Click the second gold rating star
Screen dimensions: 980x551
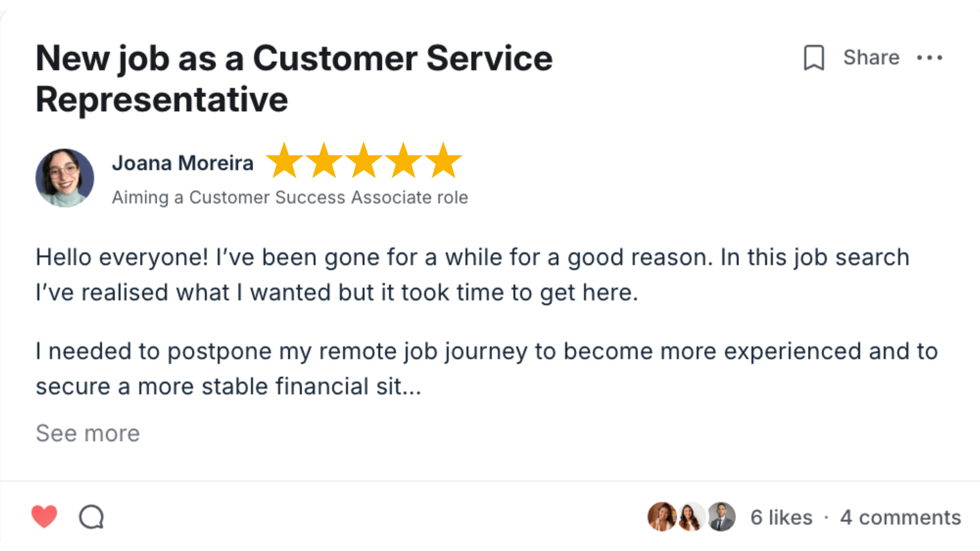pos(324,160)
